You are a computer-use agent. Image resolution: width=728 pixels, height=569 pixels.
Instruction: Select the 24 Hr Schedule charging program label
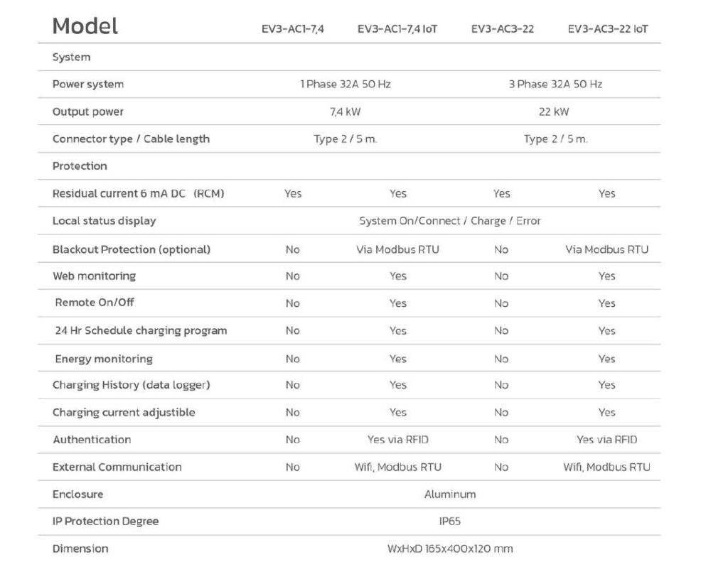point(141,330)
